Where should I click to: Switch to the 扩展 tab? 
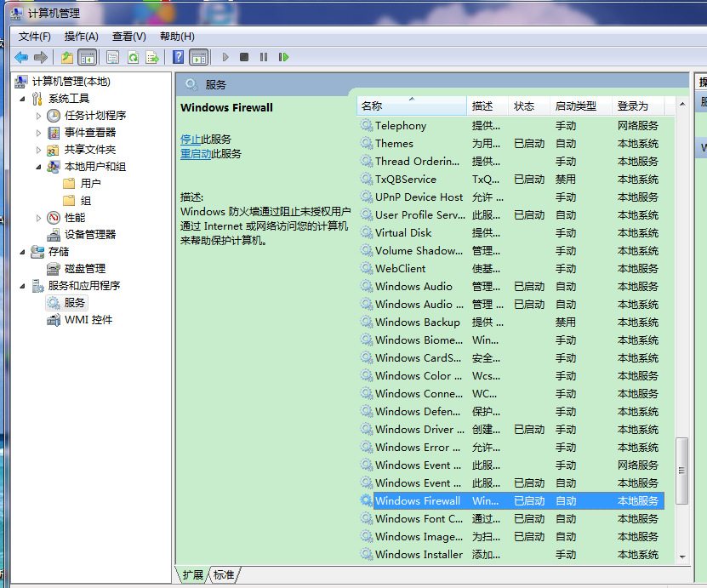(193, 575)
